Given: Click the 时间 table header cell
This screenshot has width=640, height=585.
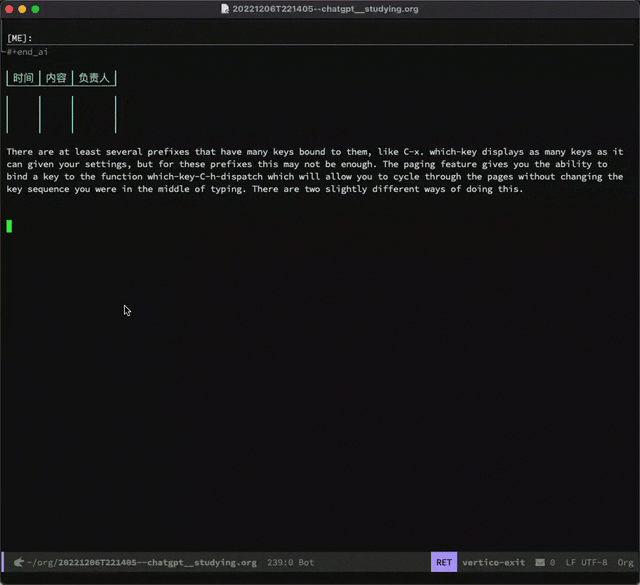Looking at the screenshot, I should click(x=23, y=78).
